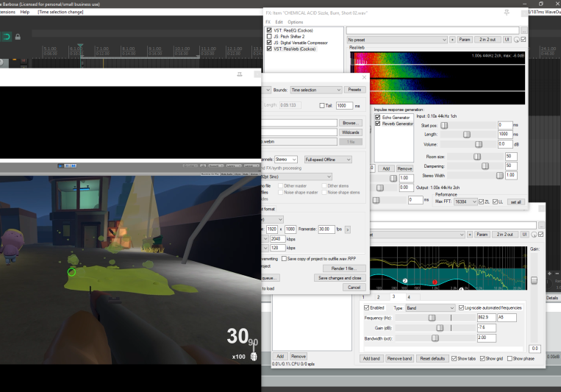Image resolution: width=561 pixels, height=392 pixels.
Task: Open the ReaEQ preset dropdown
Action: [x=417, y=235]
